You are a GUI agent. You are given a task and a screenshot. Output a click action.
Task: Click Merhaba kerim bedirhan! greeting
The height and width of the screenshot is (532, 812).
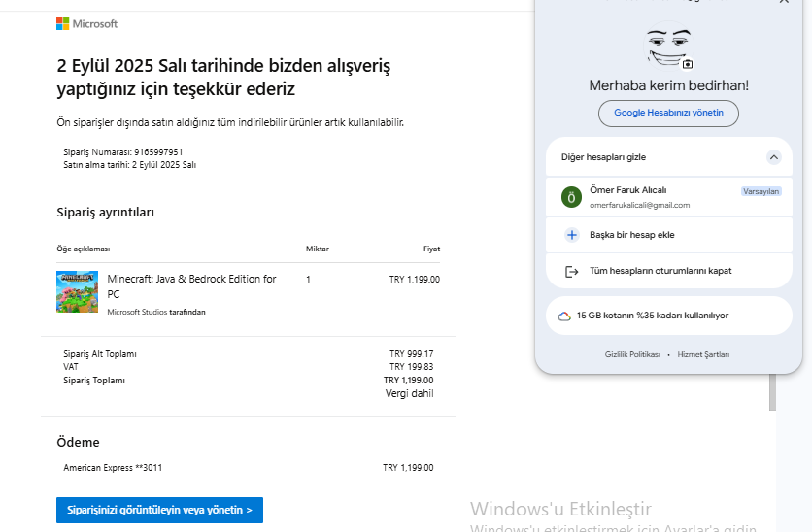[668, 85]
